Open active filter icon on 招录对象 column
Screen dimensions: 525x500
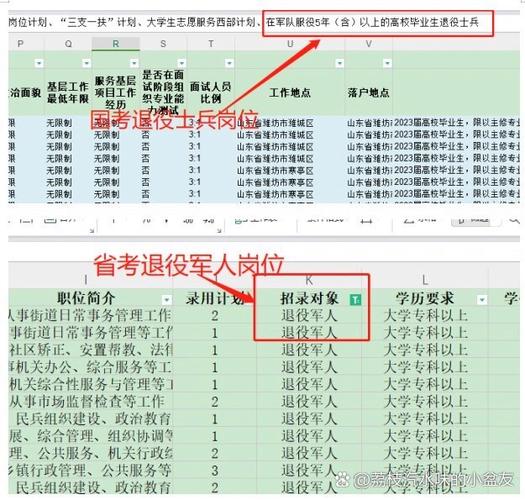pos(355,299)
